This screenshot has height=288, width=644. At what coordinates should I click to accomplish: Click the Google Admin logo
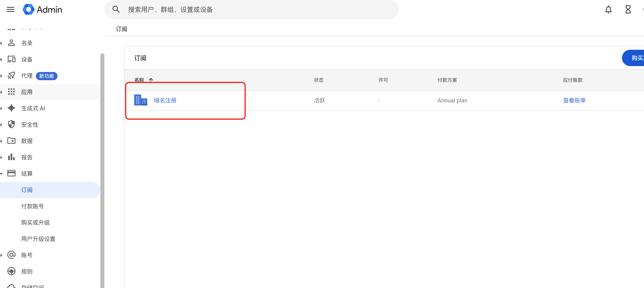point(42,10)
